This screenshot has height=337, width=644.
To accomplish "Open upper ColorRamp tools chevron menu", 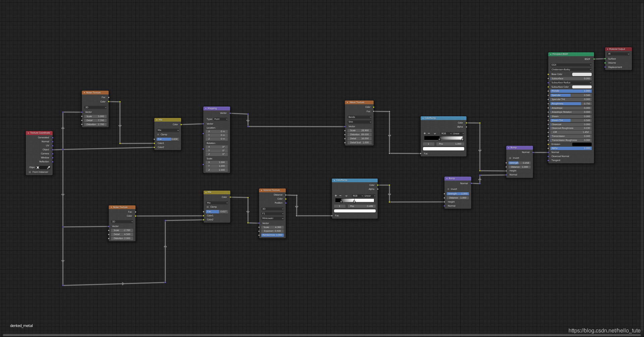I will pyautogui.click(x=435, y=133).
